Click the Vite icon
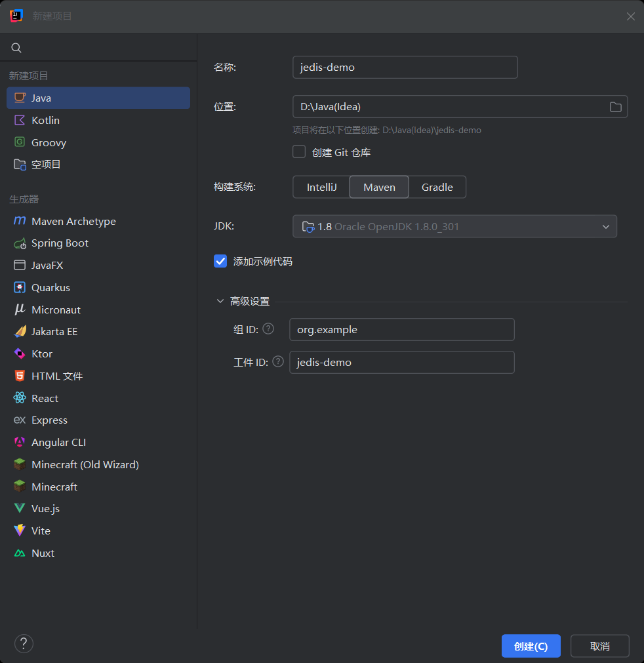The height and width of the screenshot is (663, 644). (x=20, y=531)
